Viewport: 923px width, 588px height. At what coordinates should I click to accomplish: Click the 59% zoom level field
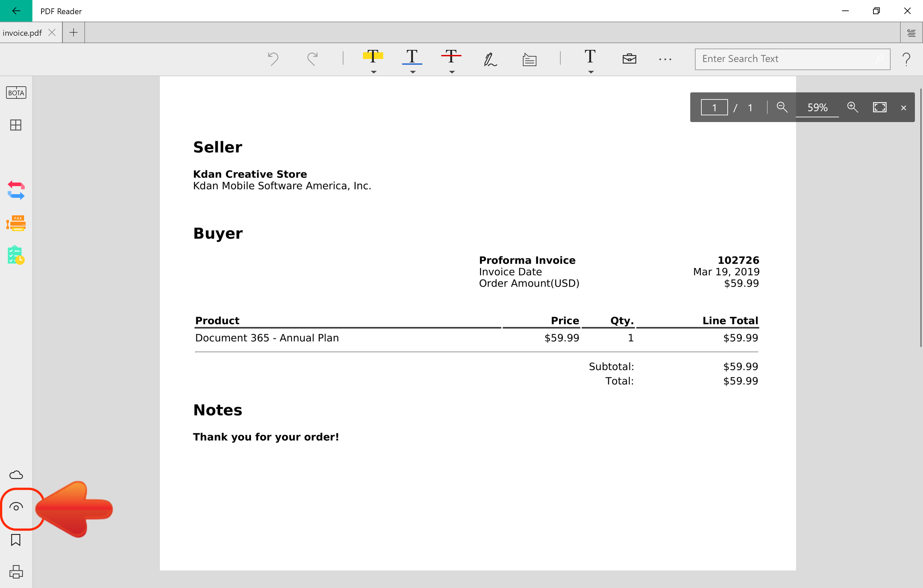pos(817,108)
